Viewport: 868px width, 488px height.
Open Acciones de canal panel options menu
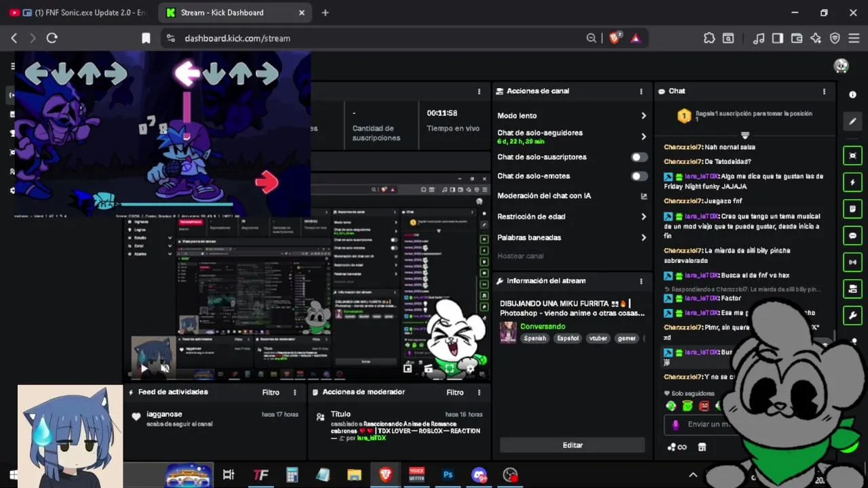(x=641, y=91)
